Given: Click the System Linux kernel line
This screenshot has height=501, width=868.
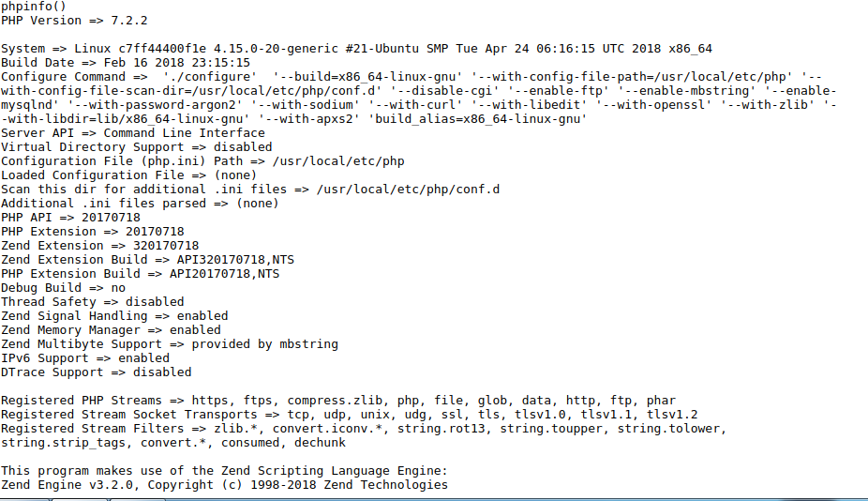Looking at the screenshot, I should click(356, 49).
